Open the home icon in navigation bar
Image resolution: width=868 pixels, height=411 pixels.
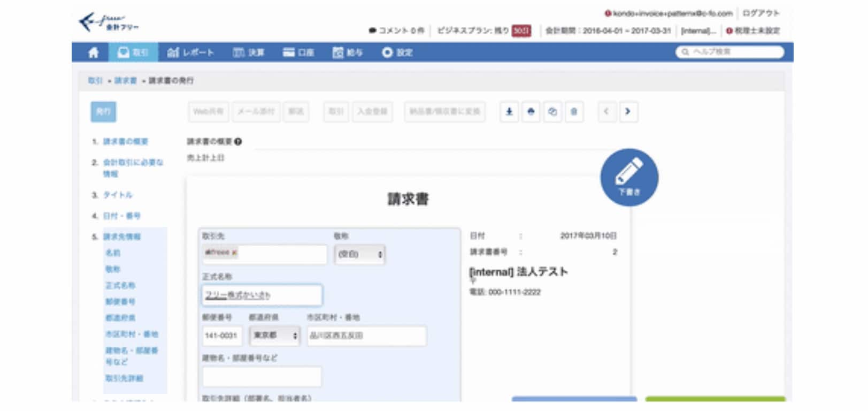[93, 52]
